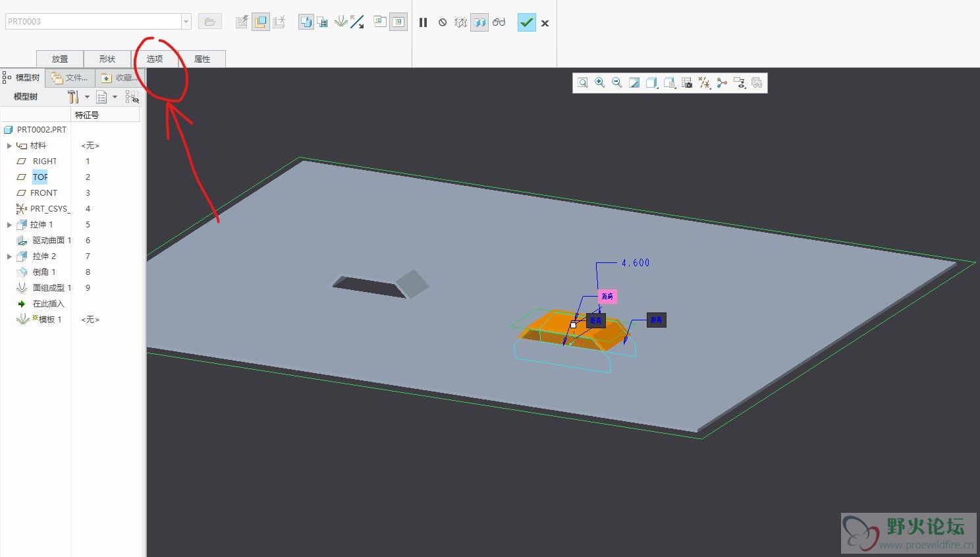The height and width of the screenshot is (557, 980).
Task: Click the tree filter eye icon
Action: pos(132,97)
